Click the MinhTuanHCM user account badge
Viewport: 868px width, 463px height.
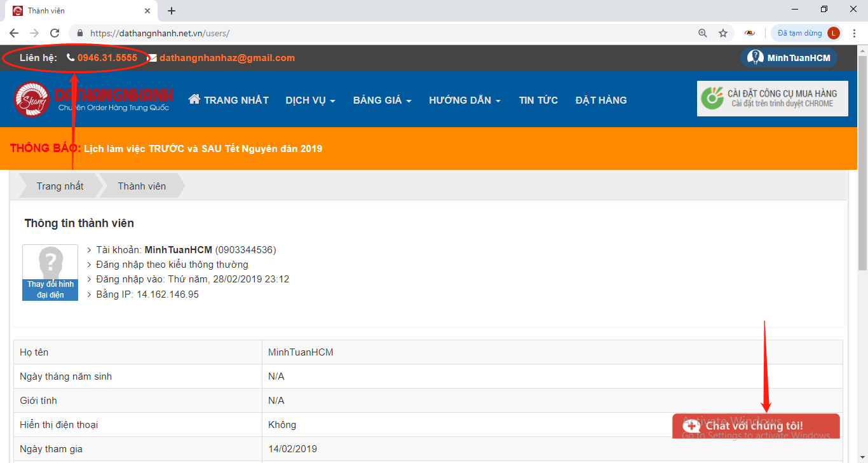789,58
